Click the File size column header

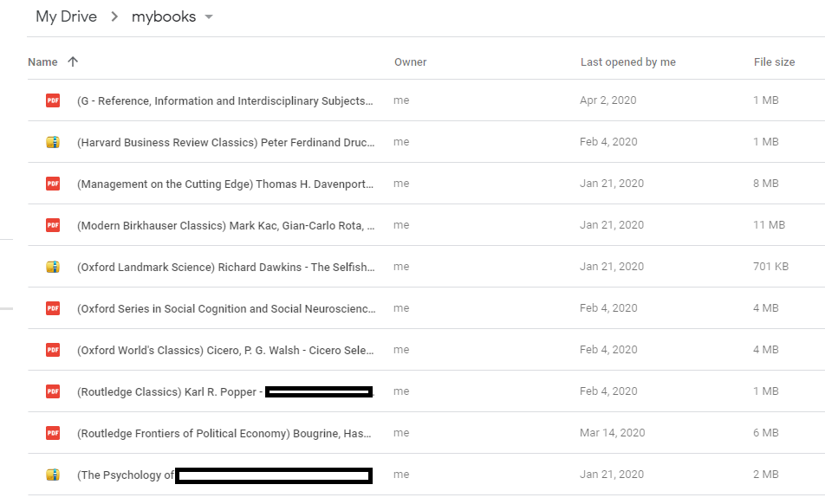click(774, 62)
